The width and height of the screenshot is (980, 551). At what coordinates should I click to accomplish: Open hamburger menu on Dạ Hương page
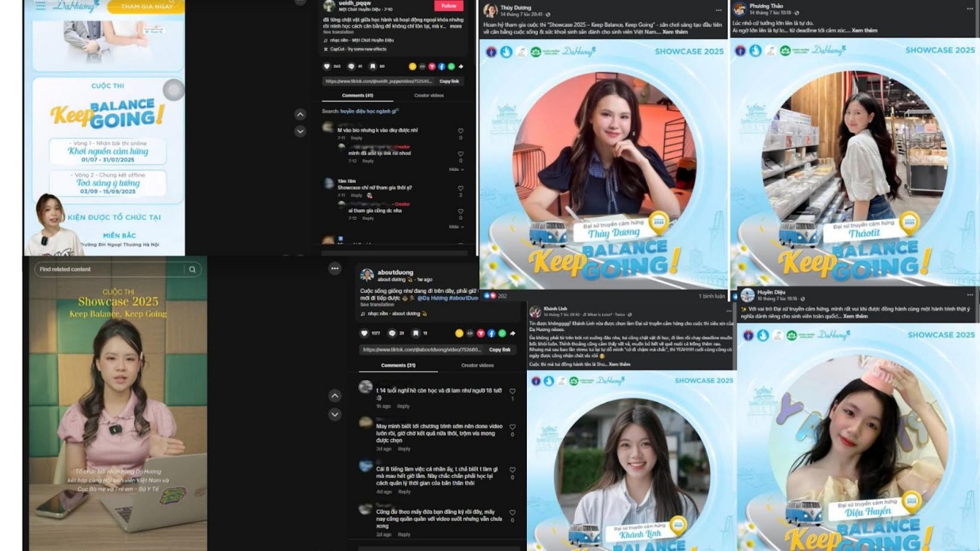[40, 6]
